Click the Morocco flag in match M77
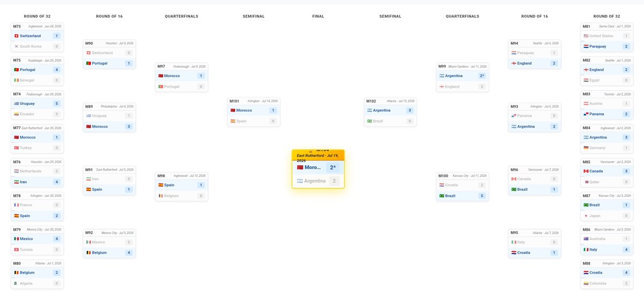The width and height of the screenshot is (644, 308). (x=17, y=138)
